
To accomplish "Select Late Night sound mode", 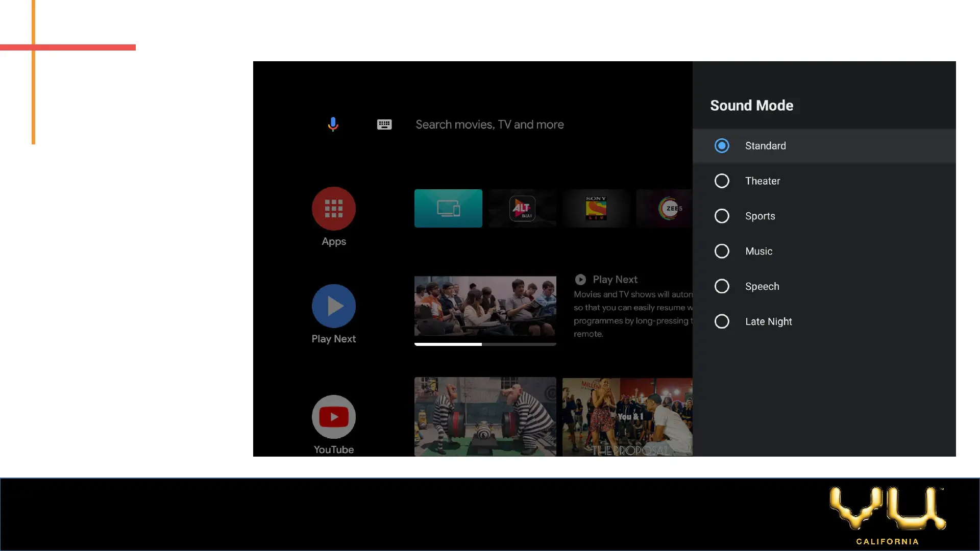I will [722, 322].
